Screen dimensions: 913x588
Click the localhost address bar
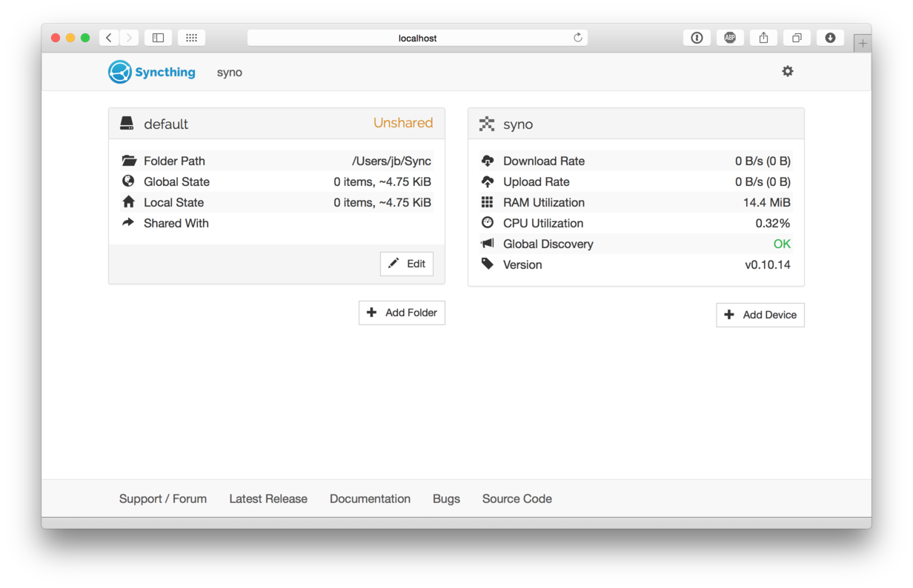417,38
